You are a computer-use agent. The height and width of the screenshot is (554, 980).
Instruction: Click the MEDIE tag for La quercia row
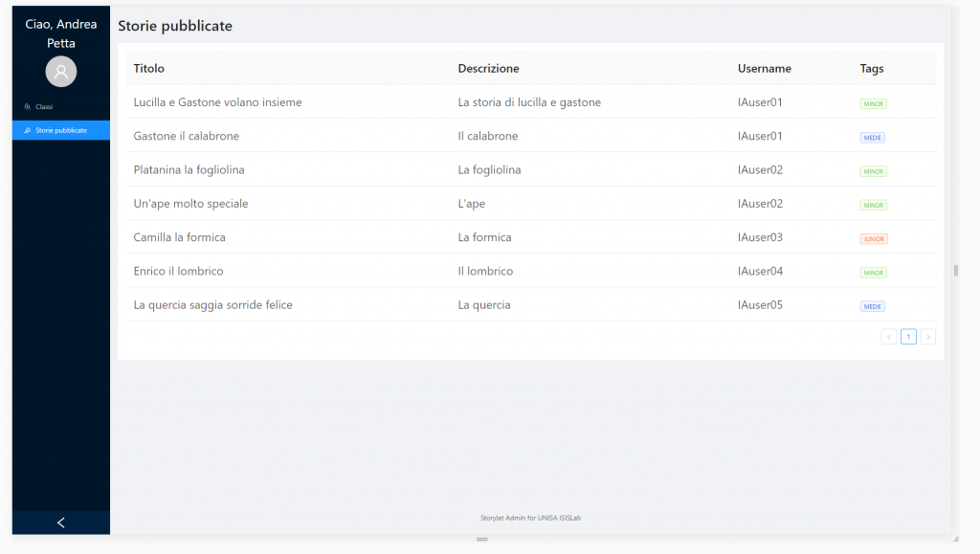872,306
